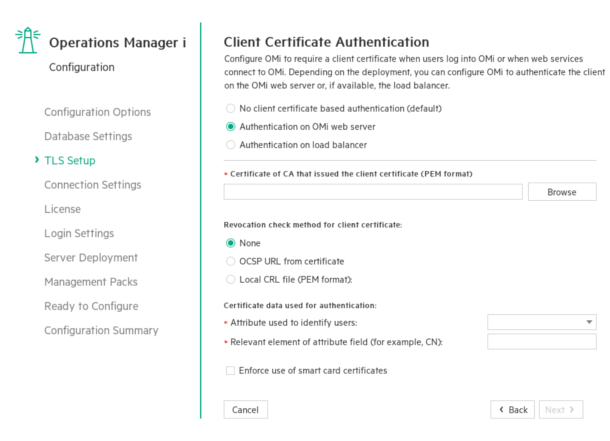The image size is (610, 441).
Task: Open the TLS Setup step
Action: 70,161
